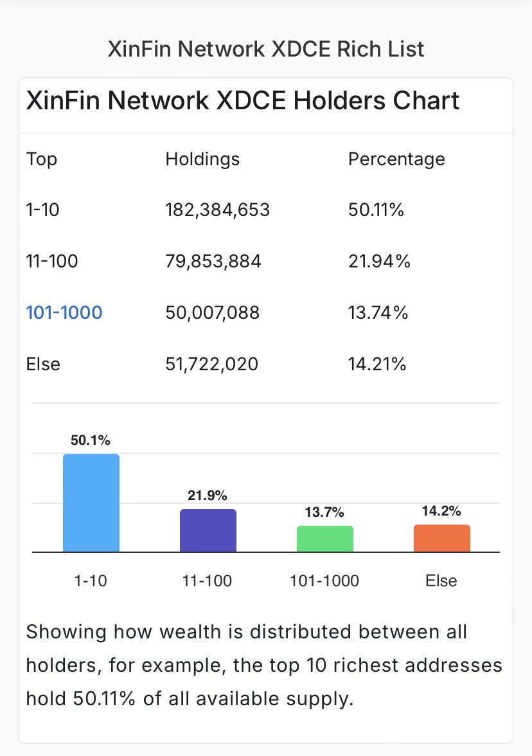532x756 pixels.
Task: Click the Top column header
Action: point(41,159)
